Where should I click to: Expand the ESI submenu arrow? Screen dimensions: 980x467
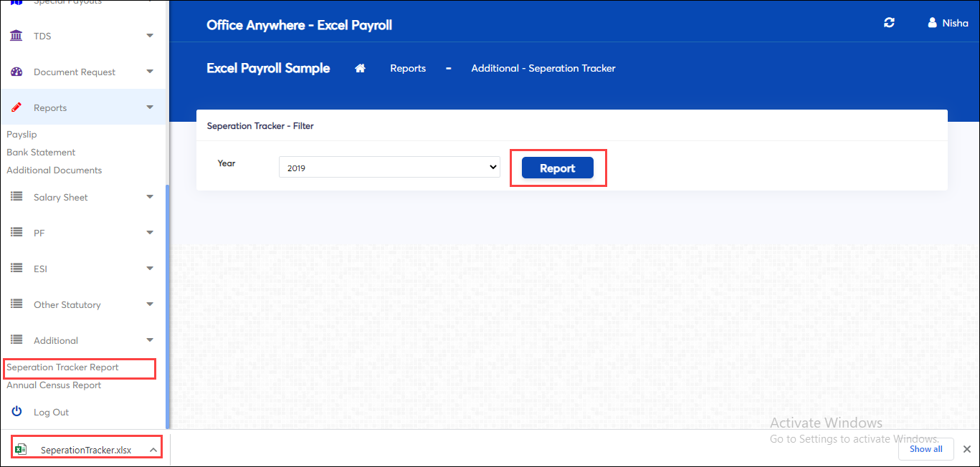pos(150,269)
